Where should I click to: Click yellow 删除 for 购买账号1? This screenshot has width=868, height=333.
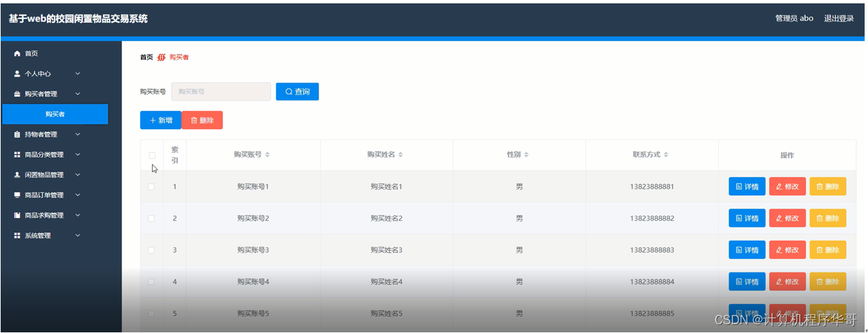point(828,186)
